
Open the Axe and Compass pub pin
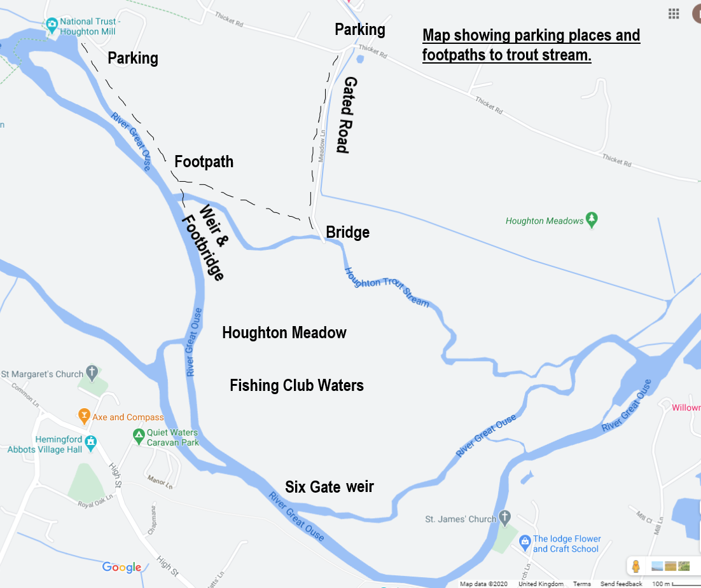83,416
